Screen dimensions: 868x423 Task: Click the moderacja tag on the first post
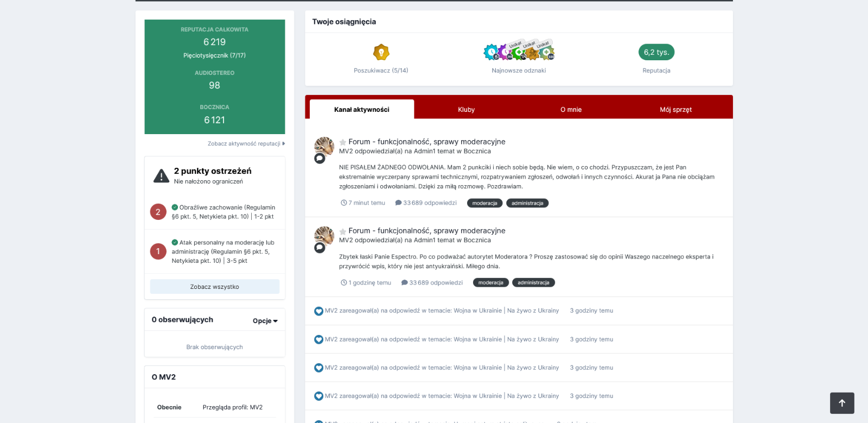(x=484, y=203)
